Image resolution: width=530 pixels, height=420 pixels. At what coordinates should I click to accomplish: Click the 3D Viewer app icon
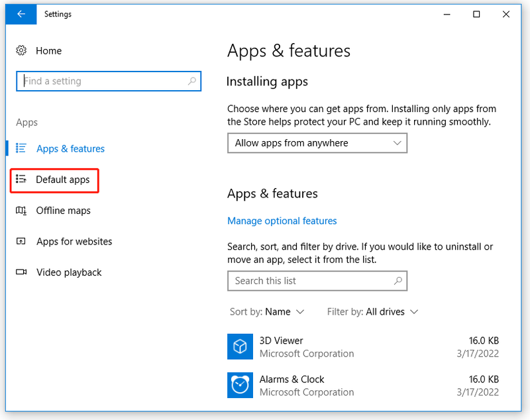240,346
